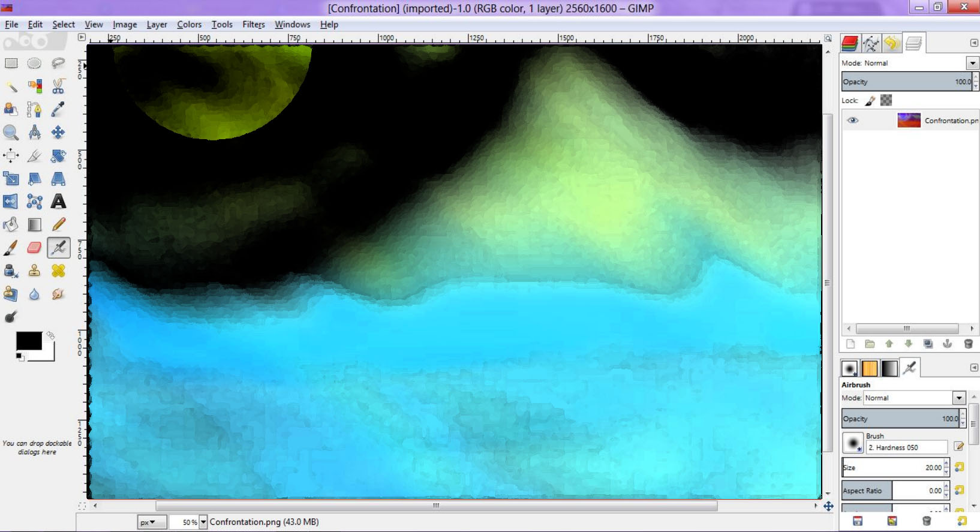Image resolution: width=980 pixels, height=532 pixels.
Task: Anchor the floating layer button
Action: (948, 344)
